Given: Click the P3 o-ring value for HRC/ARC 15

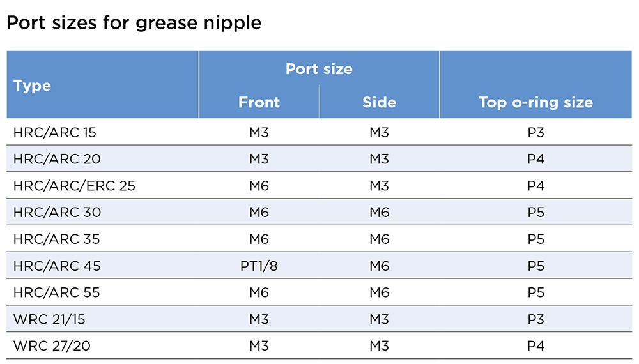Looking at the screenshot, I should [x=535, y=133].
